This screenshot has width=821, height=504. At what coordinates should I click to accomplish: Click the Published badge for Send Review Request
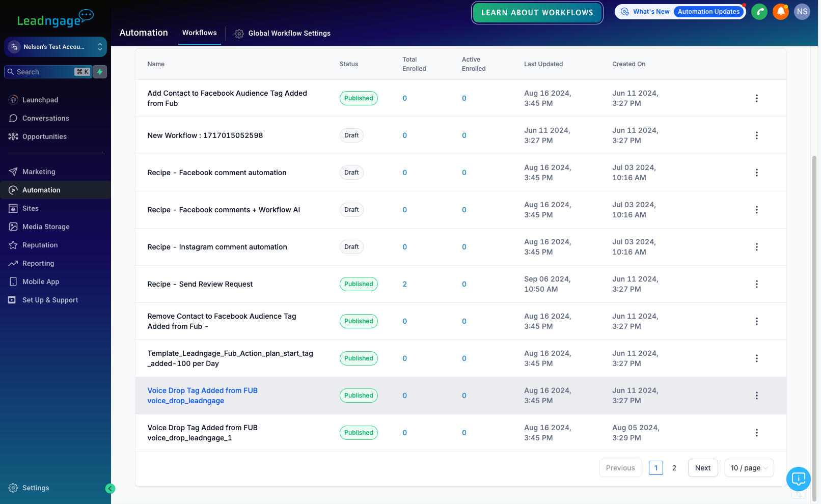pyautogui.click(x=359, y=284)
